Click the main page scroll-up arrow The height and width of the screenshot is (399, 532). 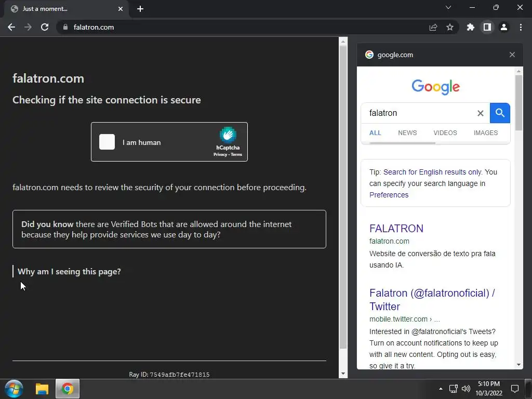tap(343, 42)
